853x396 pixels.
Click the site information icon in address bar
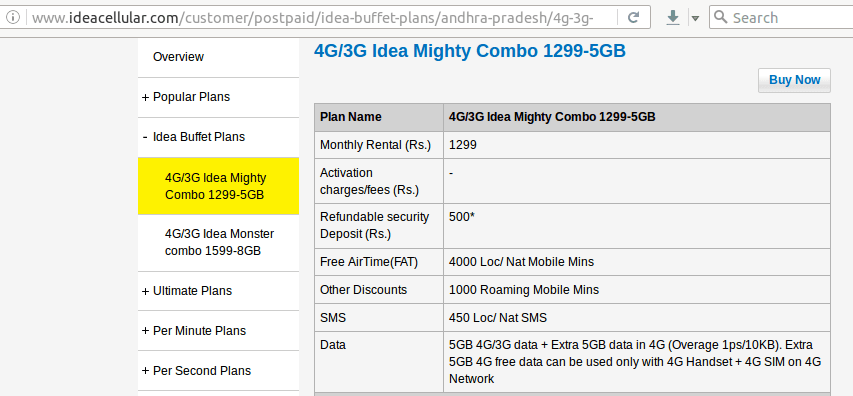[x=13, y=17]
